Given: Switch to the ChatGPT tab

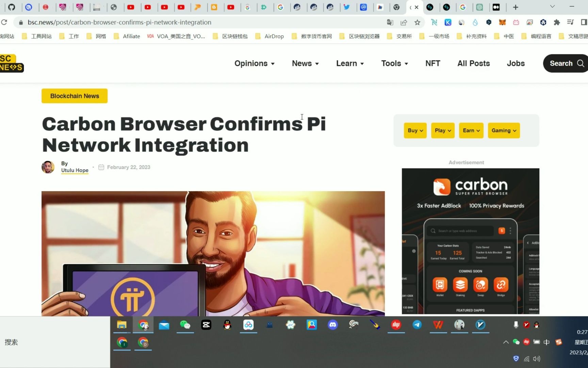Looking at the screenshot, I should (x=480, y=7).
